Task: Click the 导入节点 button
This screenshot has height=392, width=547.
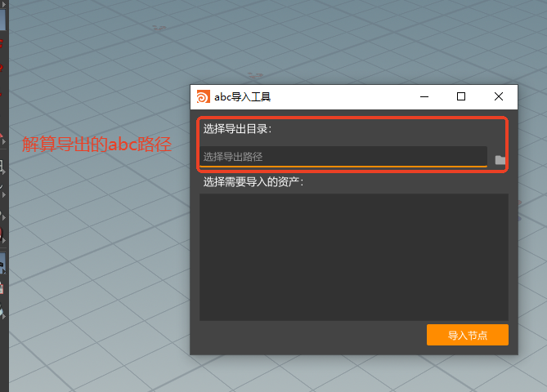Action: click(x=468, y=335)
